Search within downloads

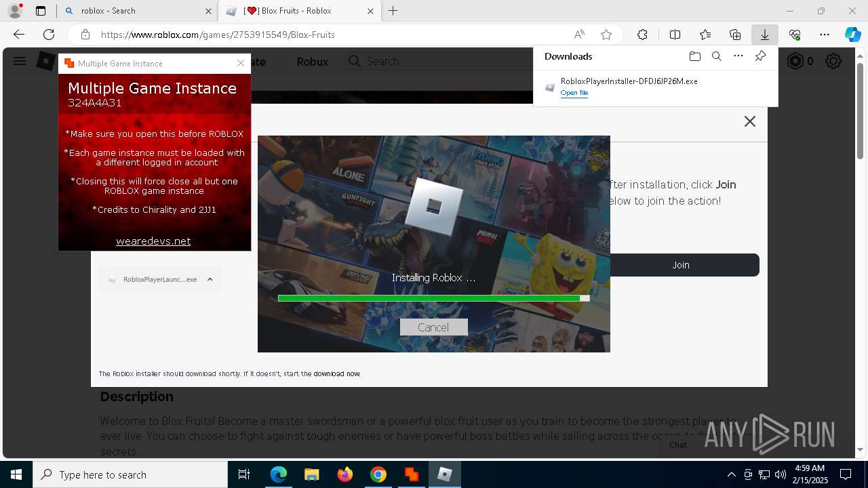point(717,56)
